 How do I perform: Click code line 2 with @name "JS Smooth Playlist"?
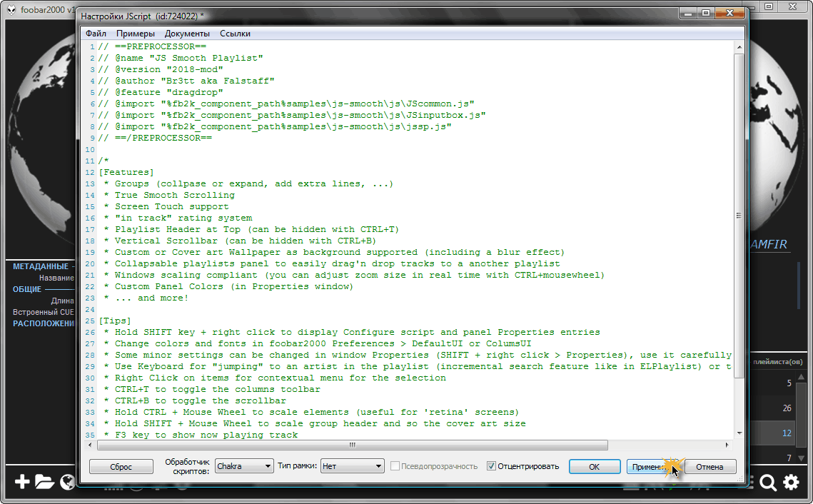[181, 58]
